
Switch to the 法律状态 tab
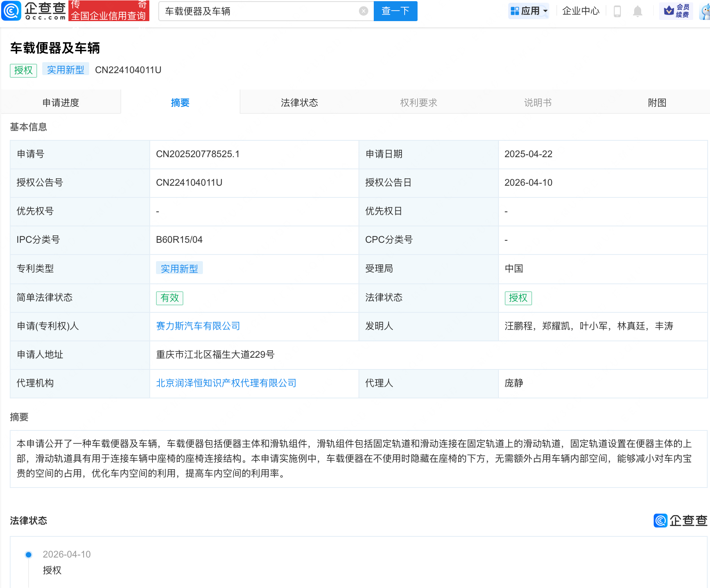tap(299, 102)
